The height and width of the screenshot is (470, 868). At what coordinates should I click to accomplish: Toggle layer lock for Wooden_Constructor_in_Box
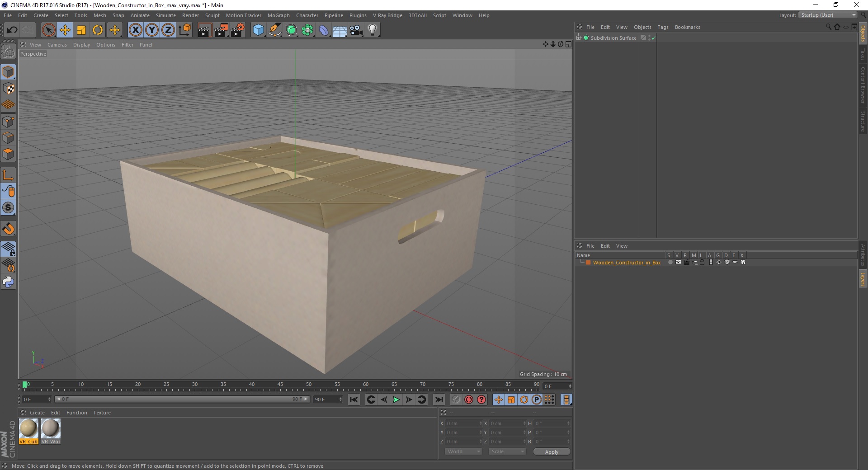pyautogui.click(x=703, y=262)
